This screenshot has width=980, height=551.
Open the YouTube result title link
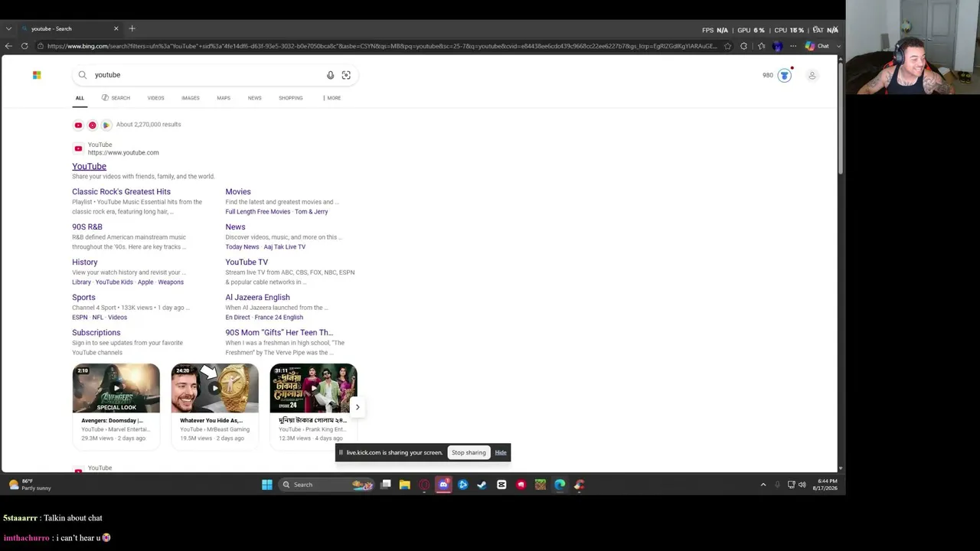pyautogui.click(x=89, y=166)
